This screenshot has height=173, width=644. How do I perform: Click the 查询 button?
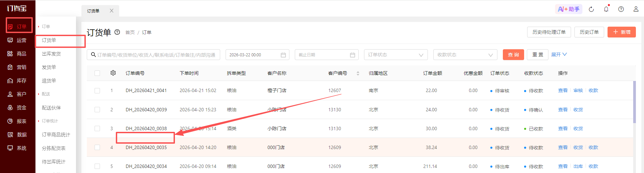point(513,55)
